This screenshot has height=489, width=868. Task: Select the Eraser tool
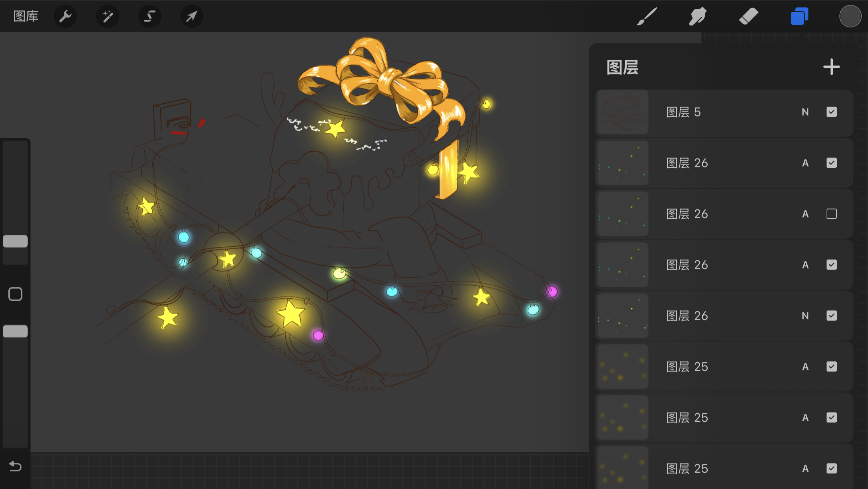(x=748, y=16)
